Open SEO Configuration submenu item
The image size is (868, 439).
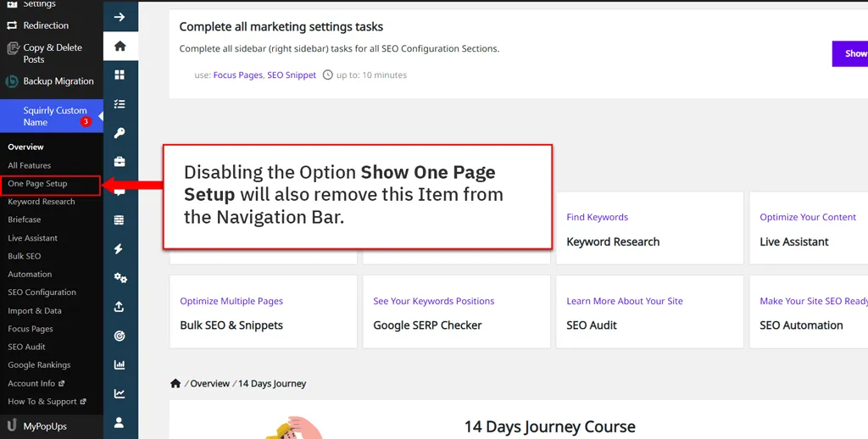pyautogui.click(x=42, y=292)
